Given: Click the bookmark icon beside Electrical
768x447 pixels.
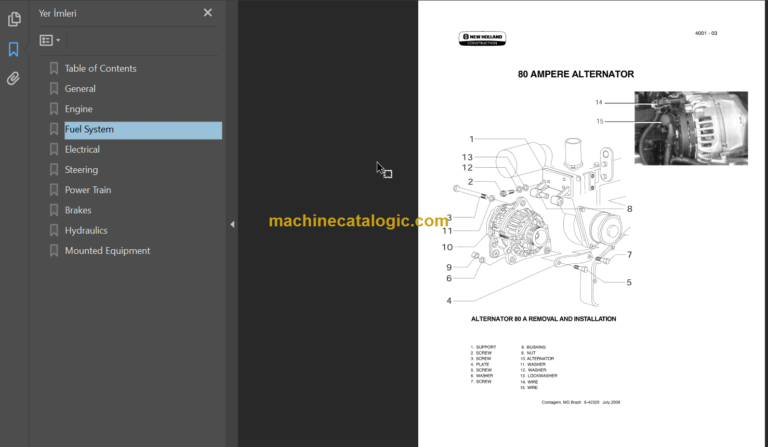Looking at the screenshot, I should tap(54, 149).
